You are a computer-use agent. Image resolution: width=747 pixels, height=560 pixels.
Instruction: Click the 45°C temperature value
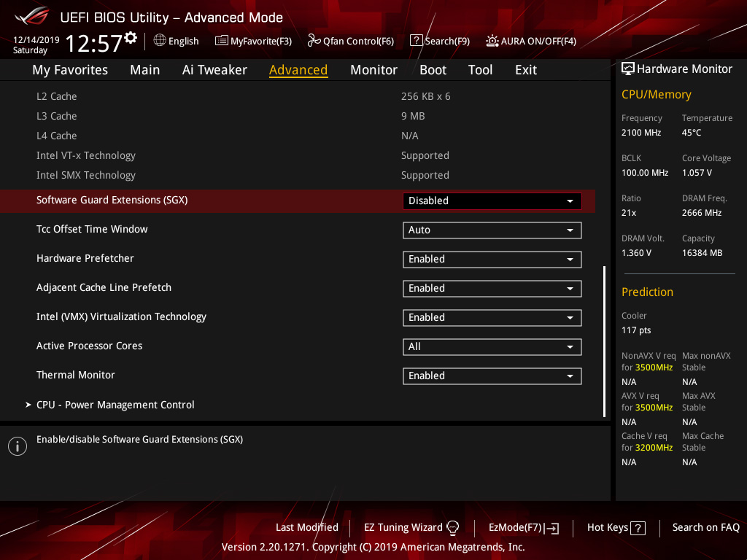click(692, 133)
